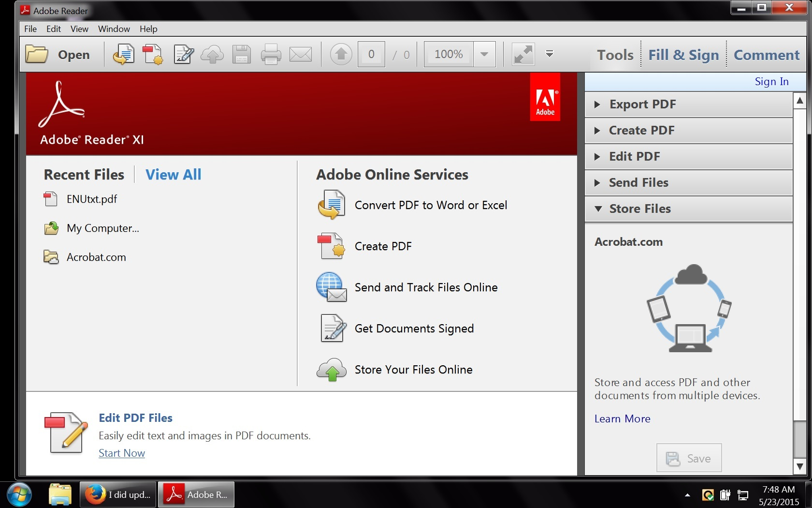
Task: Click the Send and Track Files globe icon
Action: click(332, 287)
